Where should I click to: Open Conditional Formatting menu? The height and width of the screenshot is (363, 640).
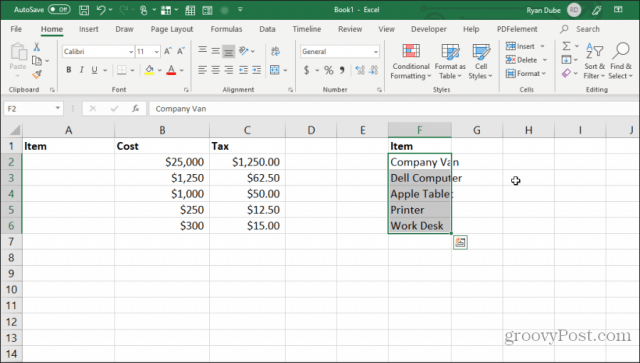pos(411,62)
